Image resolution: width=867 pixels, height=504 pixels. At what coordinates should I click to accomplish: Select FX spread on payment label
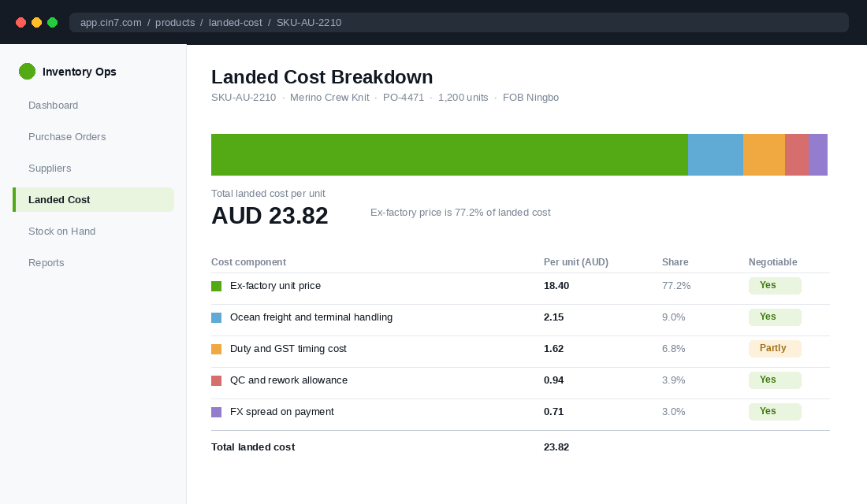click(x=282, y=412)
